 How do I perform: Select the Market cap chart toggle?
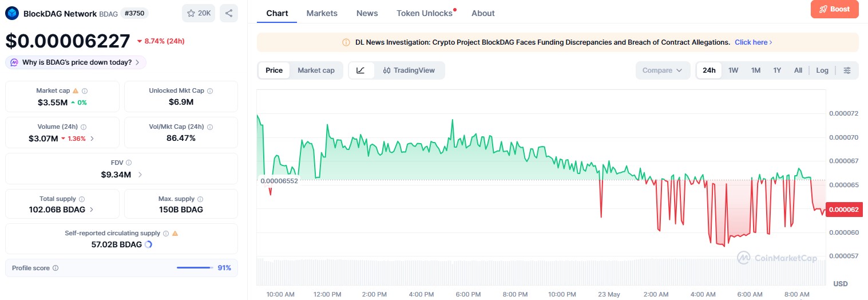[316, 70]
